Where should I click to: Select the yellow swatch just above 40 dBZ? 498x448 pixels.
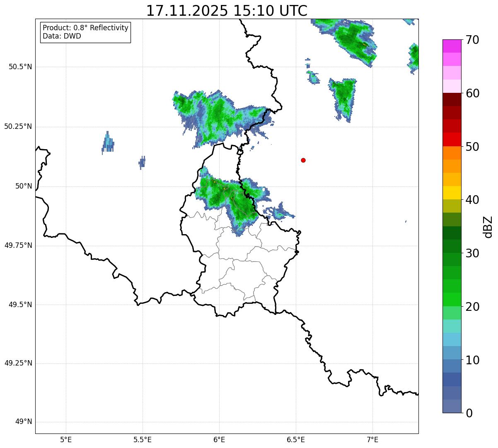pos(452,193)
